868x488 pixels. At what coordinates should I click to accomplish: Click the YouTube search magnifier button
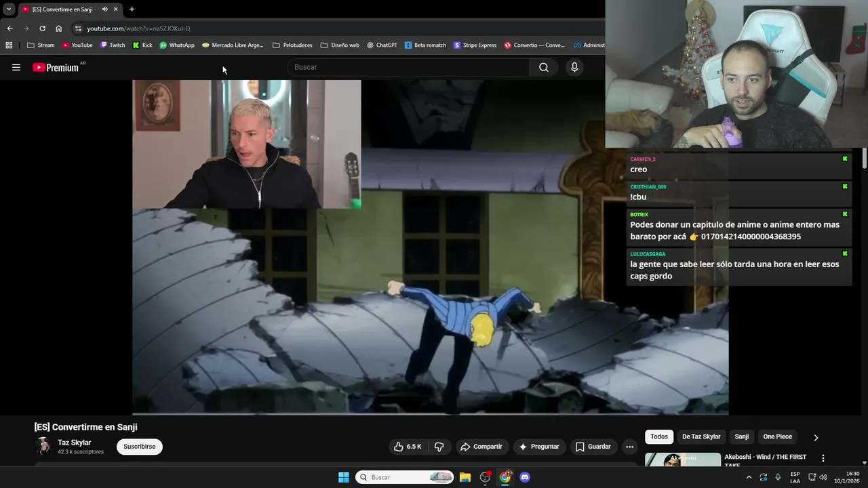pos(544,67)
